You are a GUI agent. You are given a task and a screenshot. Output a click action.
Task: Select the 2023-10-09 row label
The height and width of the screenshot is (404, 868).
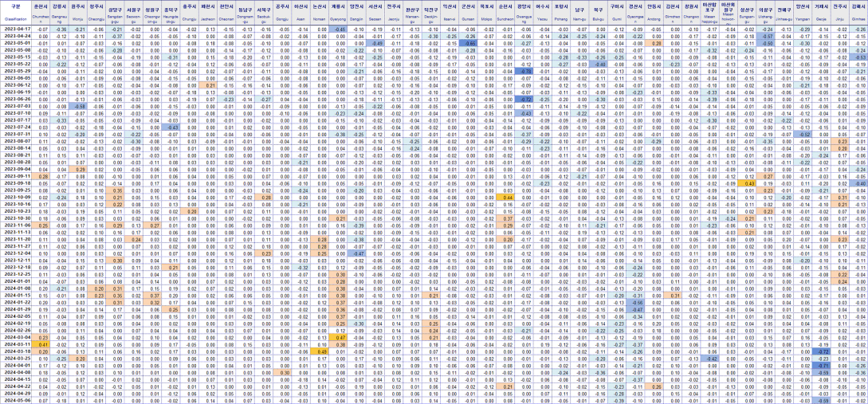click(x=15, y=197)
